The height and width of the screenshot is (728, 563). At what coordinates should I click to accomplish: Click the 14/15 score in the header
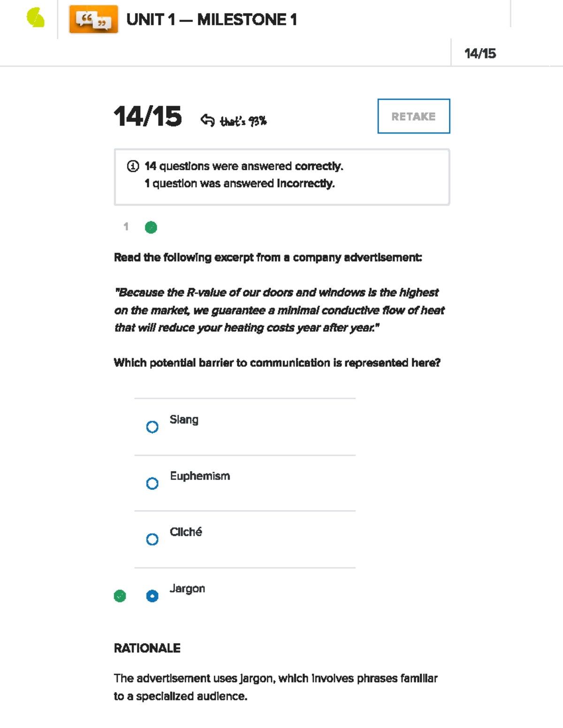[x=480, y=53]
